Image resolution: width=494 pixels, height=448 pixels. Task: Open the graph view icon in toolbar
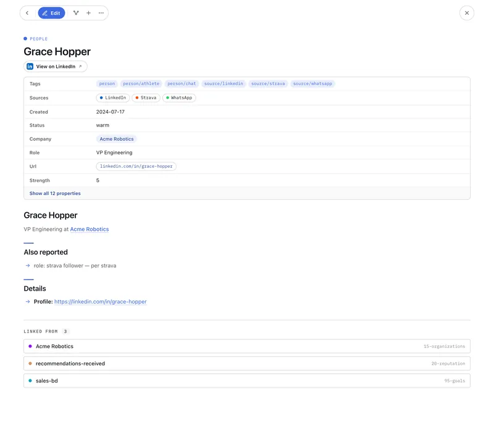coord(76,13)
